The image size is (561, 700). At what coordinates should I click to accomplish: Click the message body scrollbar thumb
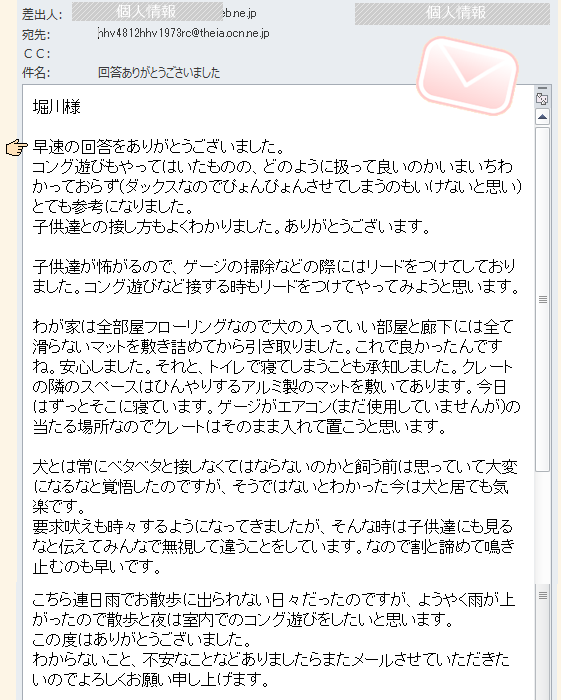[x=542, y=299]
